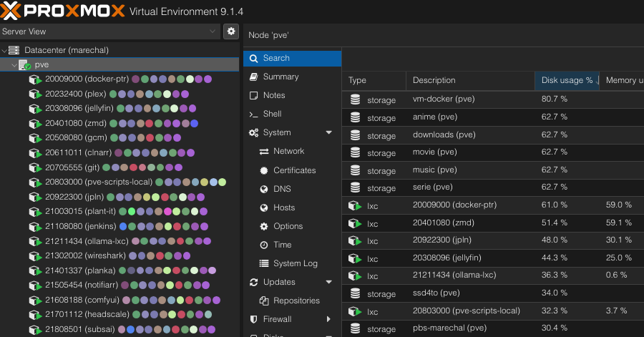
Task: Click first tag dot next to docker-ptr
Action: pos(136,79)
